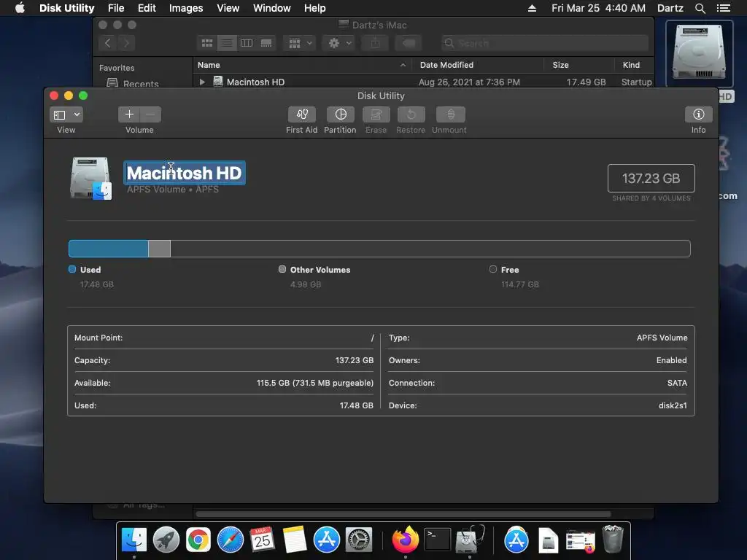Click the blue Used legend swatch

(72, 269)
